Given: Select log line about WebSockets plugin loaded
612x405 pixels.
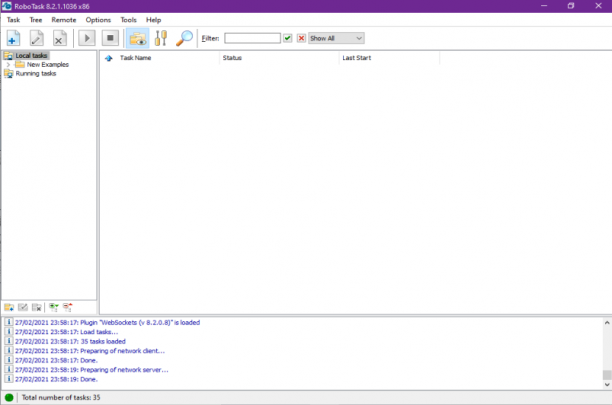Looking at the screenshot, I should click(x=107, y=323).
